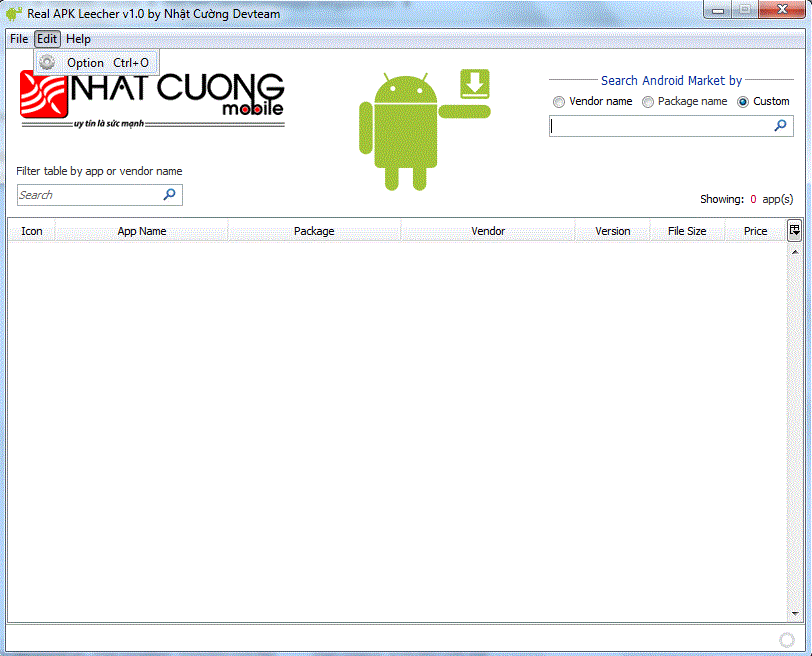Image resolution: width=812 pixels, height=656 pixels.
Task: Open the File menu
Action: tap(19, 39)
